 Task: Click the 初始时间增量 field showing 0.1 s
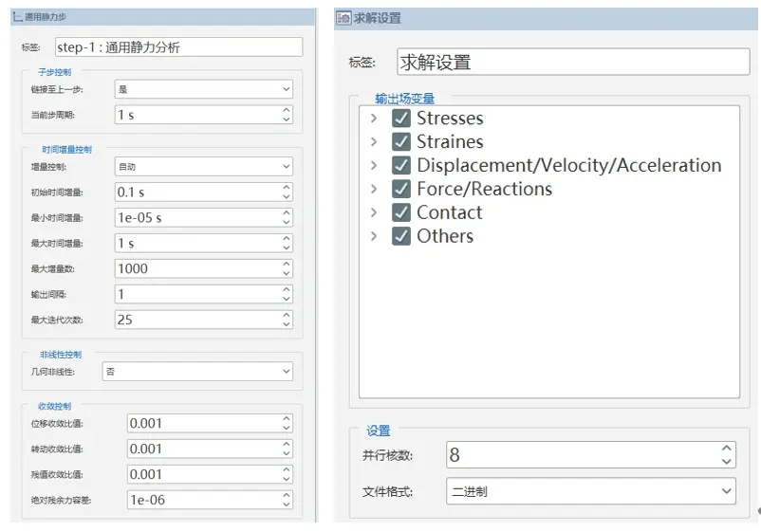pos(204,193)
